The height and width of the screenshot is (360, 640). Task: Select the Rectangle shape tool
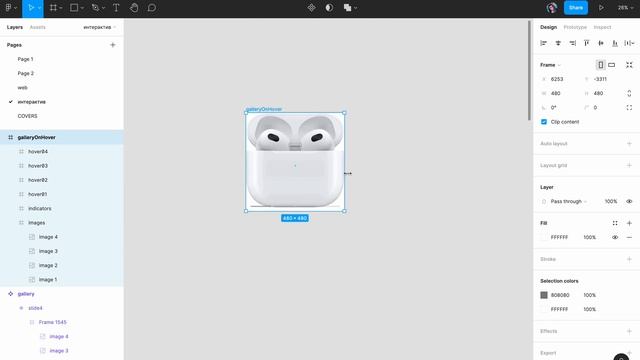74,8
